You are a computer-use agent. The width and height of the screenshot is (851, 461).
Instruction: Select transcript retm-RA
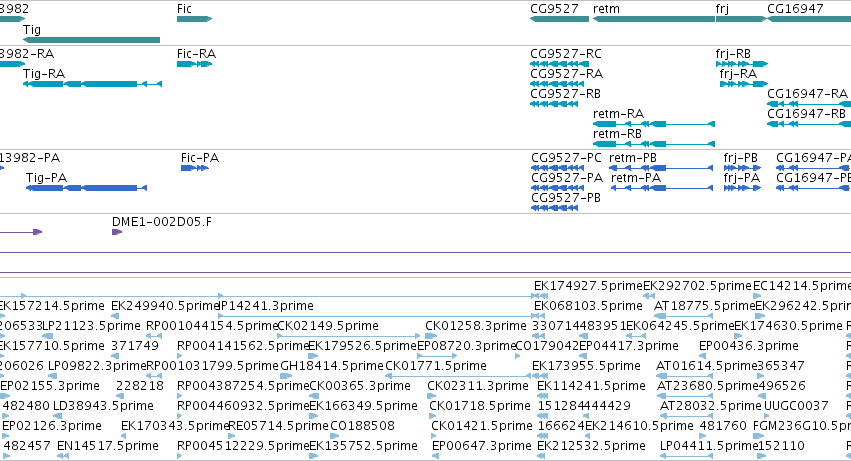tap(654, 124)
